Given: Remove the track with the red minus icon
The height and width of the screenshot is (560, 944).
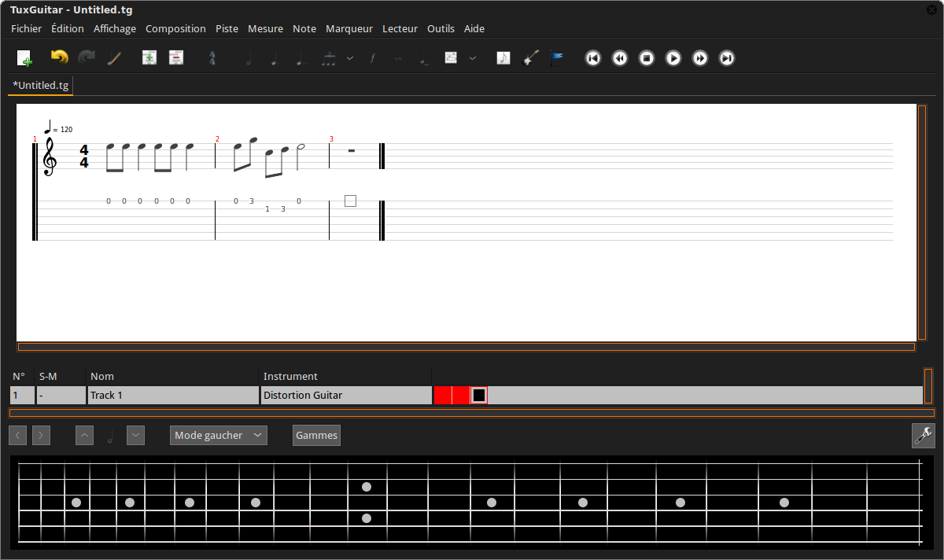Looking at the screenshot, I should (175, 57).
